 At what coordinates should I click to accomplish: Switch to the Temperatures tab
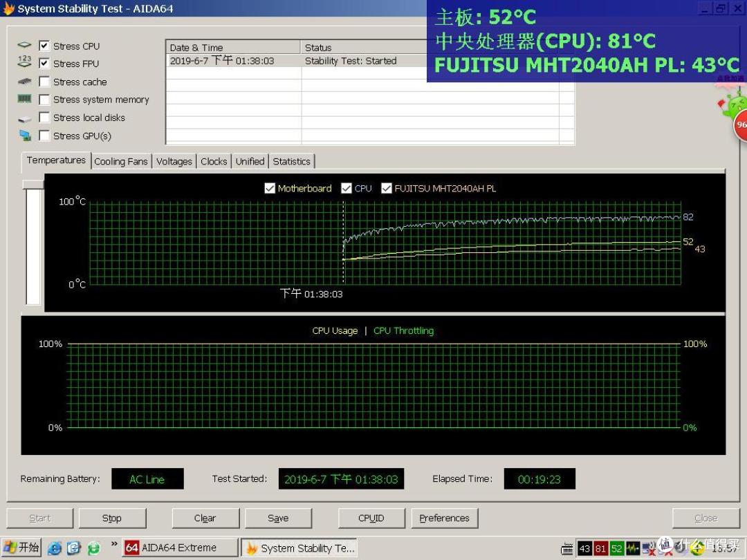(56, 160)
